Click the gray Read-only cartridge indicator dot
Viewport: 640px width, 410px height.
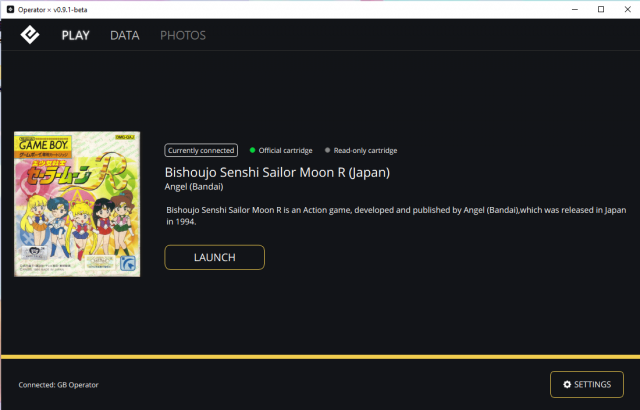click(327, 150)
